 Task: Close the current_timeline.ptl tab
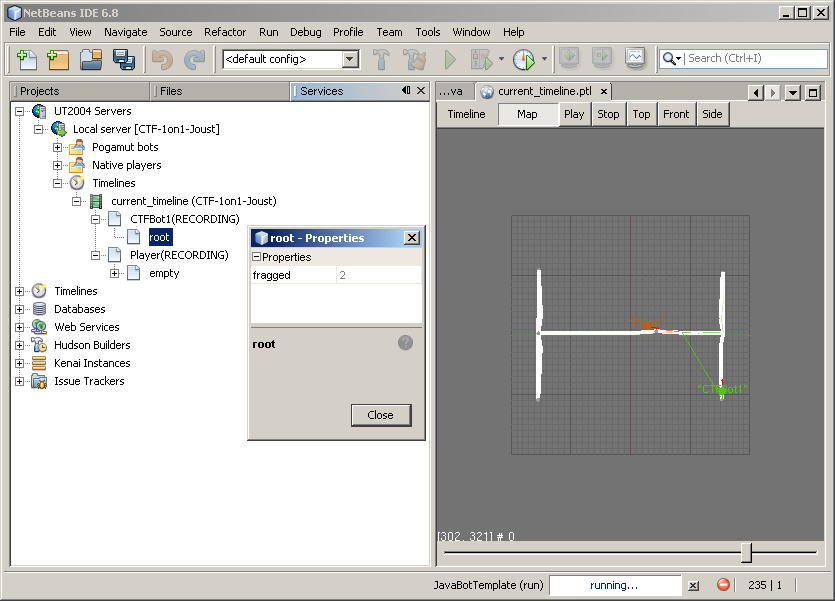[x=604, y=92]
